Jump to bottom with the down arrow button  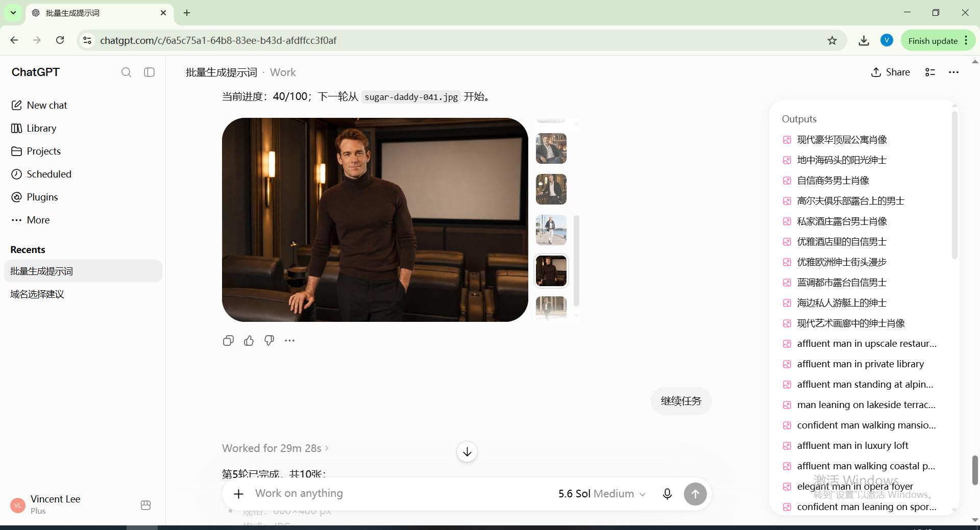467,451
